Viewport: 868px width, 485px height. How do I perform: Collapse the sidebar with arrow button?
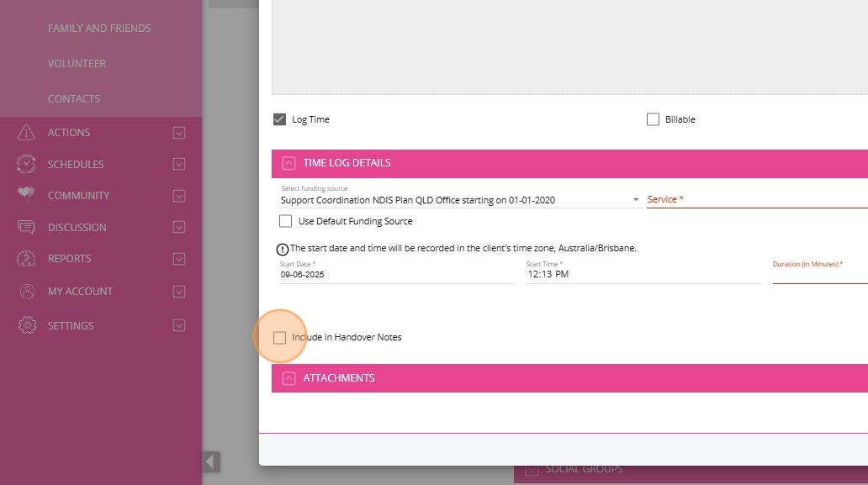coord(211,461)
